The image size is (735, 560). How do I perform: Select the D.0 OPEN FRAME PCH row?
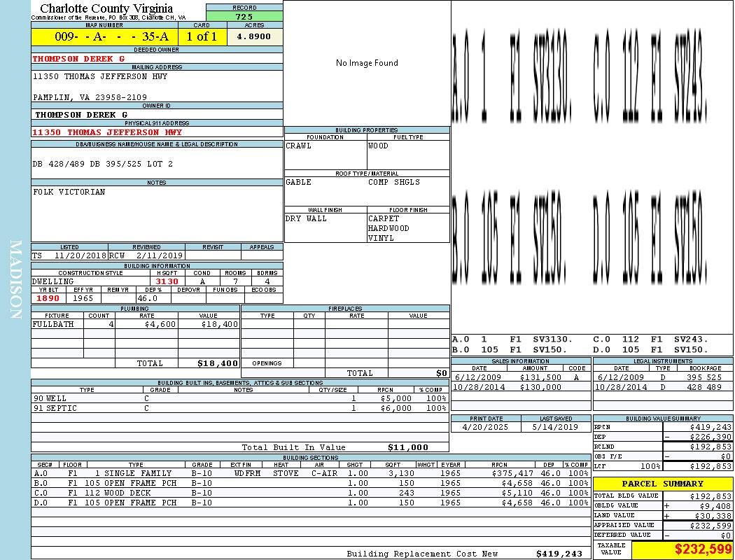pos(311,503)
